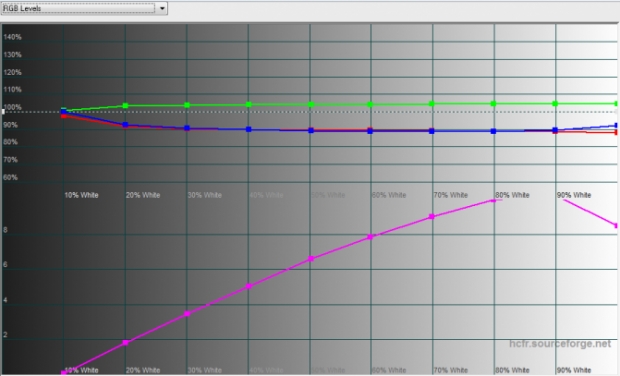Select the green data point at 50% White
This screenshot has width=620, height=376.
click(x=311, y=104)
